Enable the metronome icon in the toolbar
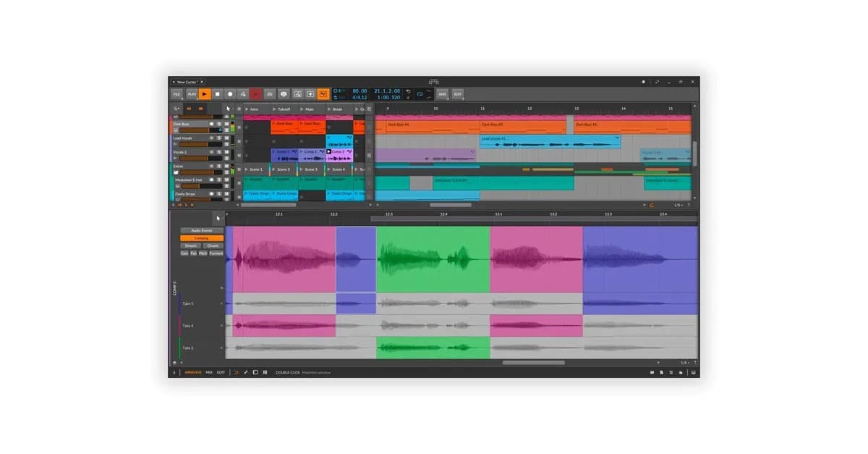Viewport: 868px width, 454px height. click(243, 93)
